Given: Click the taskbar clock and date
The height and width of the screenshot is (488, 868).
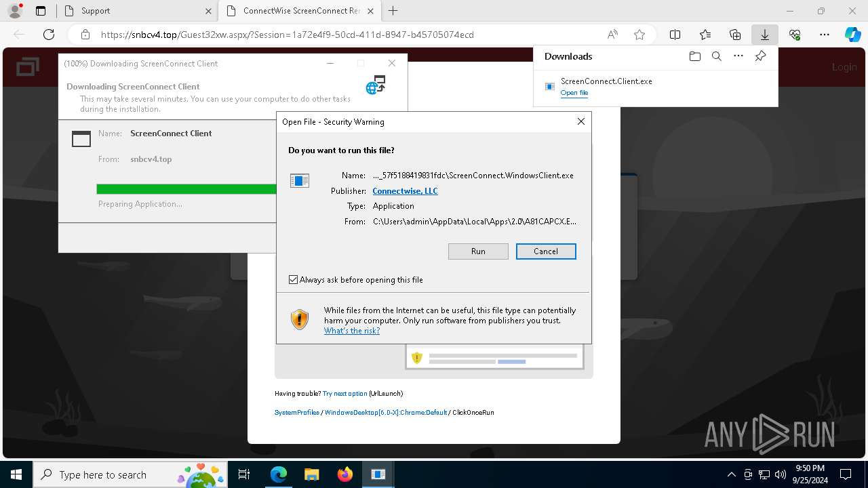Looking at the screenshot, I should pyautogui.click(x=810, y=474).
